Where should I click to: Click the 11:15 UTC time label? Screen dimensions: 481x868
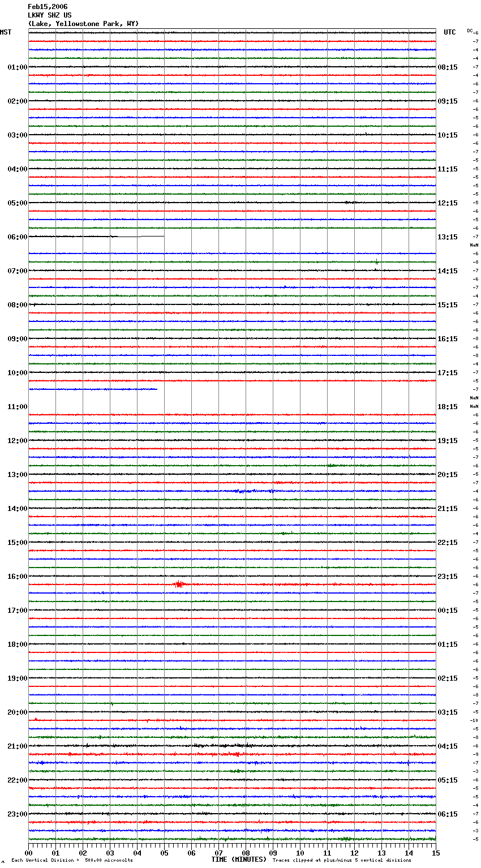pyautogui.click(x=448, y=169)
